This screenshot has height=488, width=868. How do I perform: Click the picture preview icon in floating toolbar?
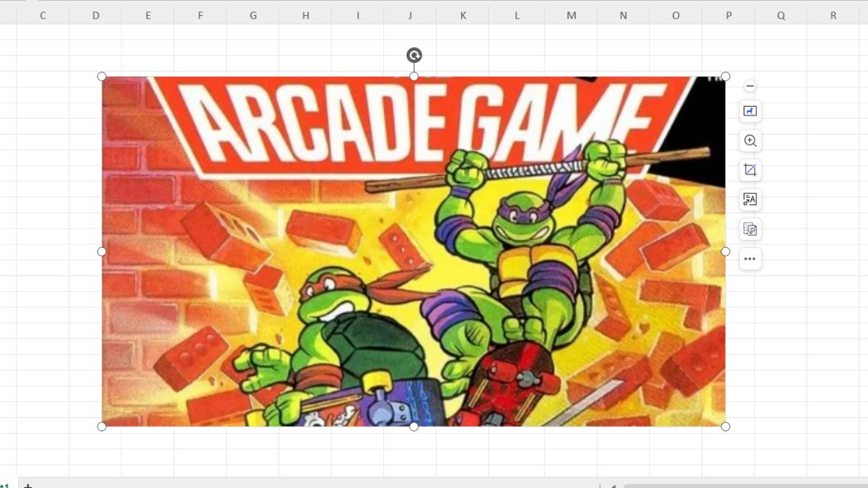pos(750,111)
